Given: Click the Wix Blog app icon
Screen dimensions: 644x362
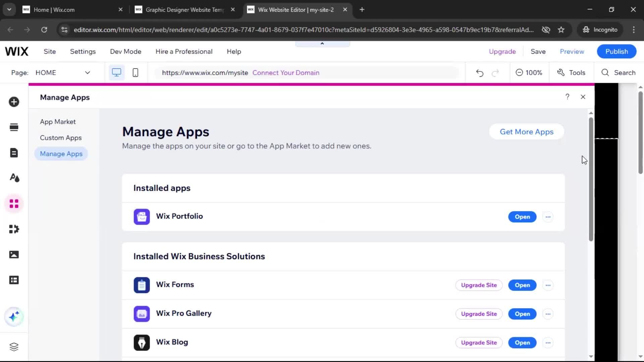Looking at the screenshot, I should (x=142, y=343).
